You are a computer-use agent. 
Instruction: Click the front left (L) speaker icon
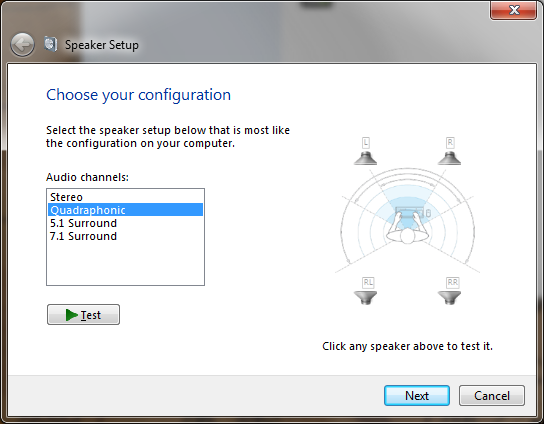click(x=365, y=159)
